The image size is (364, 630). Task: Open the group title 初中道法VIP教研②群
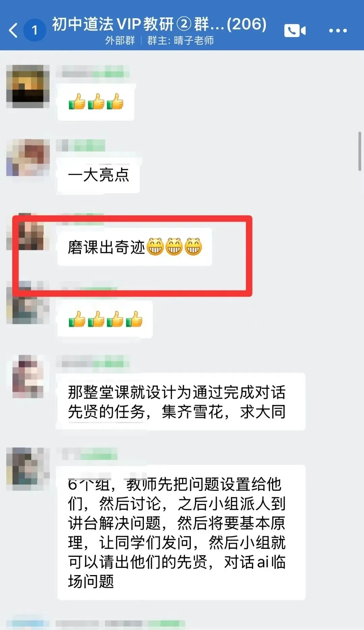point(159,24)
